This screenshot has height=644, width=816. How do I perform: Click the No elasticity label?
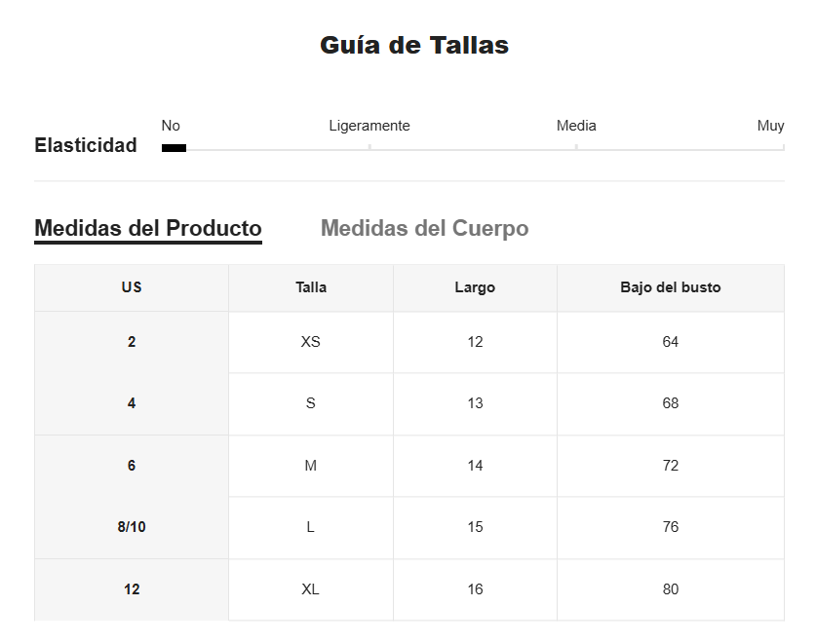(171, 126)
